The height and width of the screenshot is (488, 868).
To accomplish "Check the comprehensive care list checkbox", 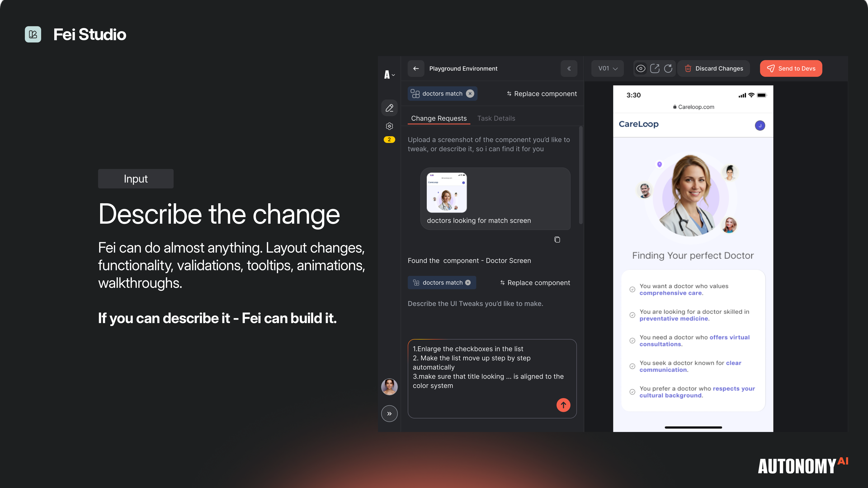I will 632,289.
